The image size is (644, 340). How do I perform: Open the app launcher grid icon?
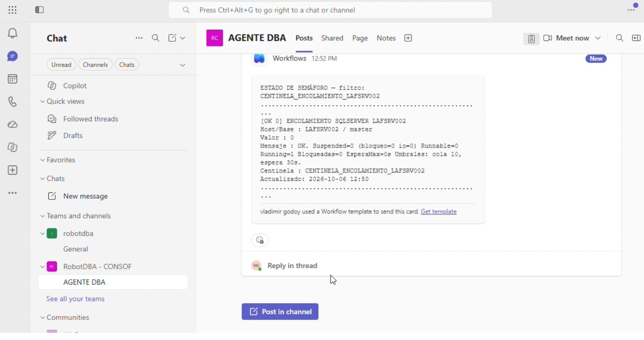[12, 10]
